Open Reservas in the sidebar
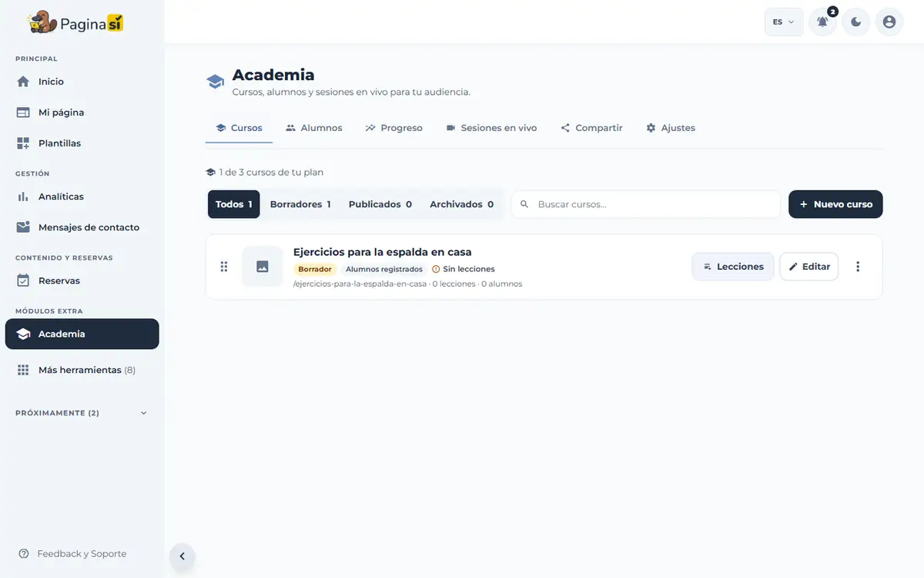 [82, 281]
